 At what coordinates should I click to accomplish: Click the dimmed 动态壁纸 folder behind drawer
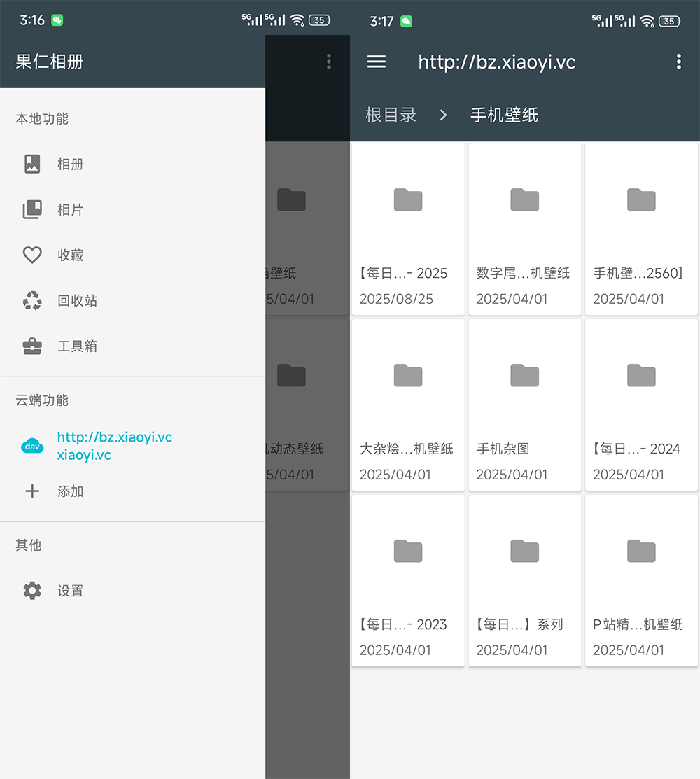click(x=307, y=405)
